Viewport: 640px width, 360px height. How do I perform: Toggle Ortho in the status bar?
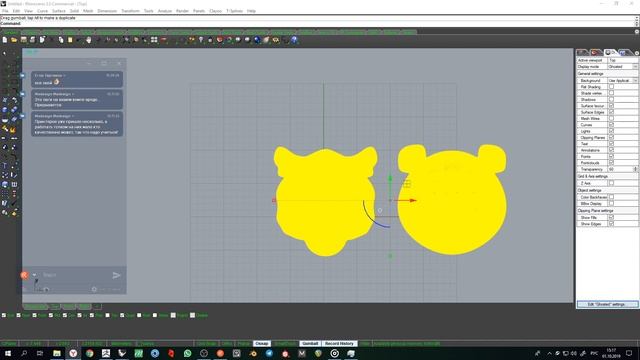tap(227, 344)
